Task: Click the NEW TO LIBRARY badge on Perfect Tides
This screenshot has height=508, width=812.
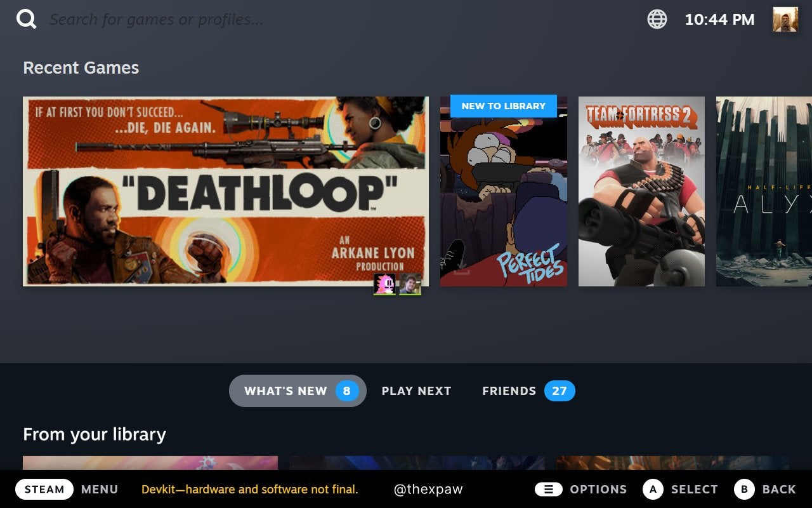Action: 503,106
